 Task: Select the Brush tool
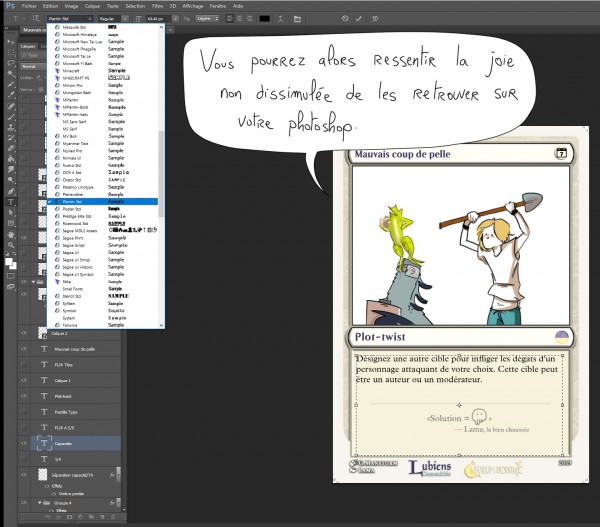[x=11, y=116]
